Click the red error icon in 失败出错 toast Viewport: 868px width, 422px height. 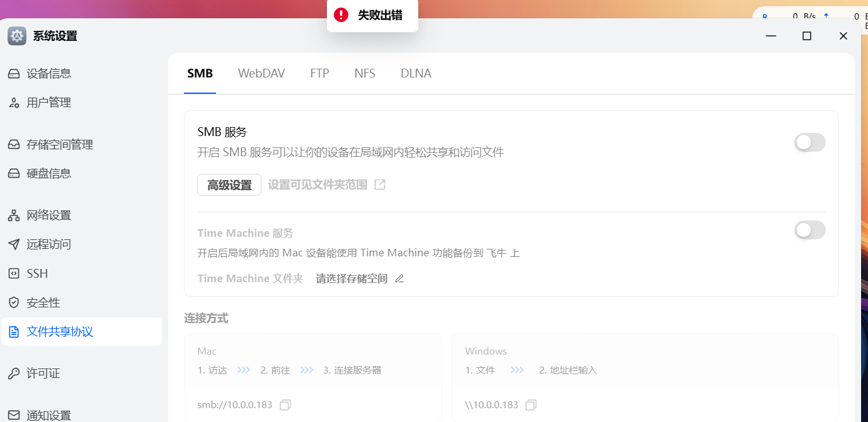click(x=341, y=14)
